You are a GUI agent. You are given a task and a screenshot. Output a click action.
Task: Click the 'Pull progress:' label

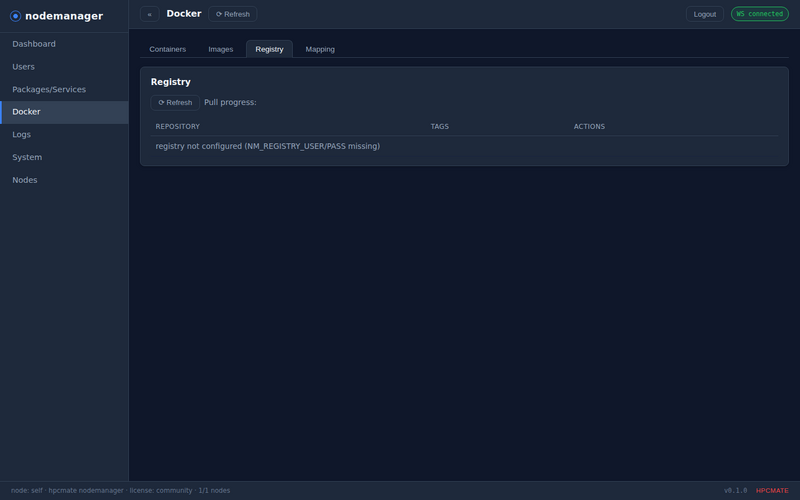click(x=230, y=103)
